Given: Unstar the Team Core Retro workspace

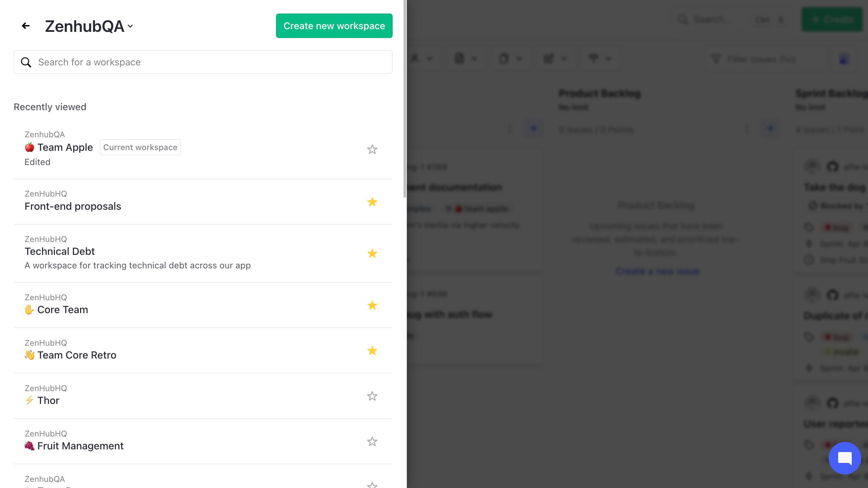Looking at the screenshot, I should [x=372, y=351].
